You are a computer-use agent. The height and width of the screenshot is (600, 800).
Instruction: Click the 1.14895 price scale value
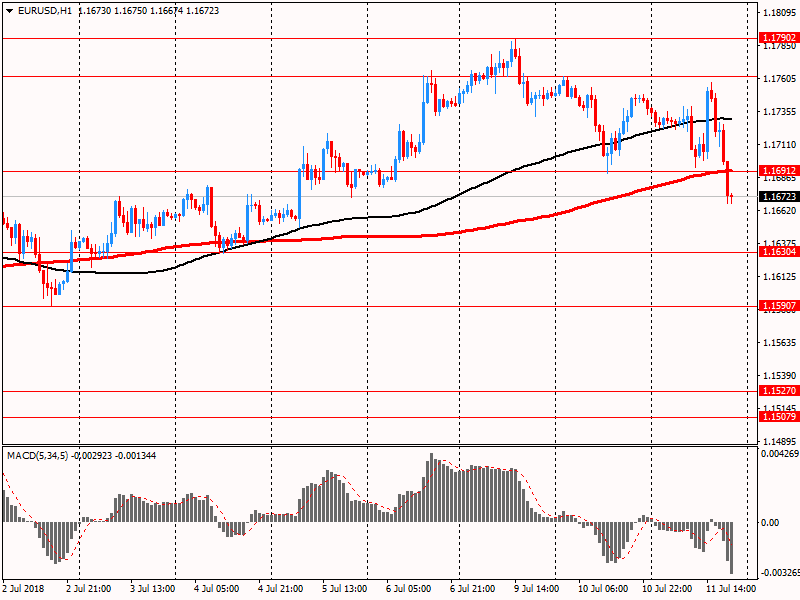(779, 441)
